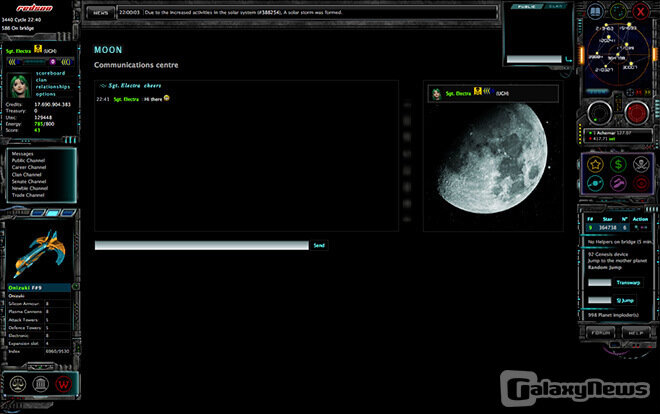Open the teal planet orbit icon
The height and width of the screenshot is (414, 660).
(x=595, y=183)
